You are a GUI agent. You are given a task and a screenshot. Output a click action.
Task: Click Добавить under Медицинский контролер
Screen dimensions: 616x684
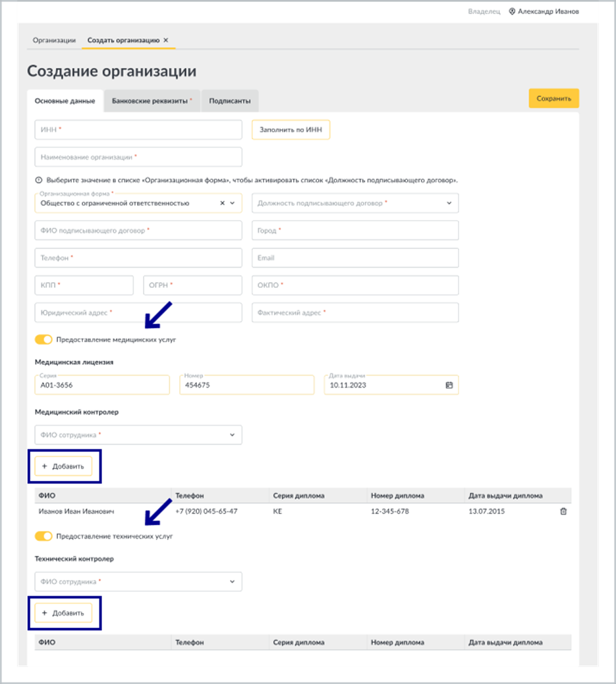point(63,467)
